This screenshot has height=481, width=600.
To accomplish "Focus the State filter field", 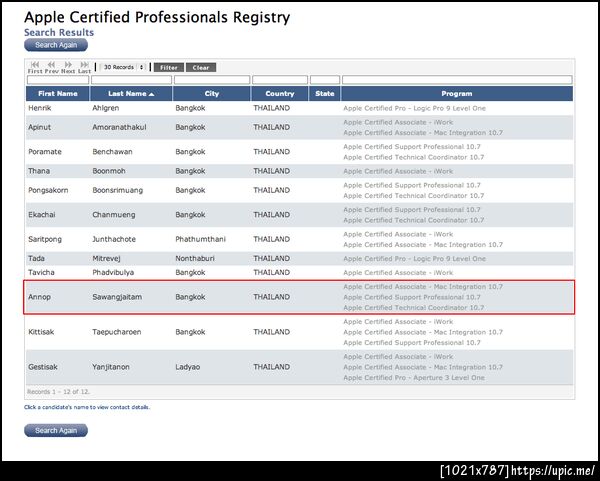I will (325, 80).
